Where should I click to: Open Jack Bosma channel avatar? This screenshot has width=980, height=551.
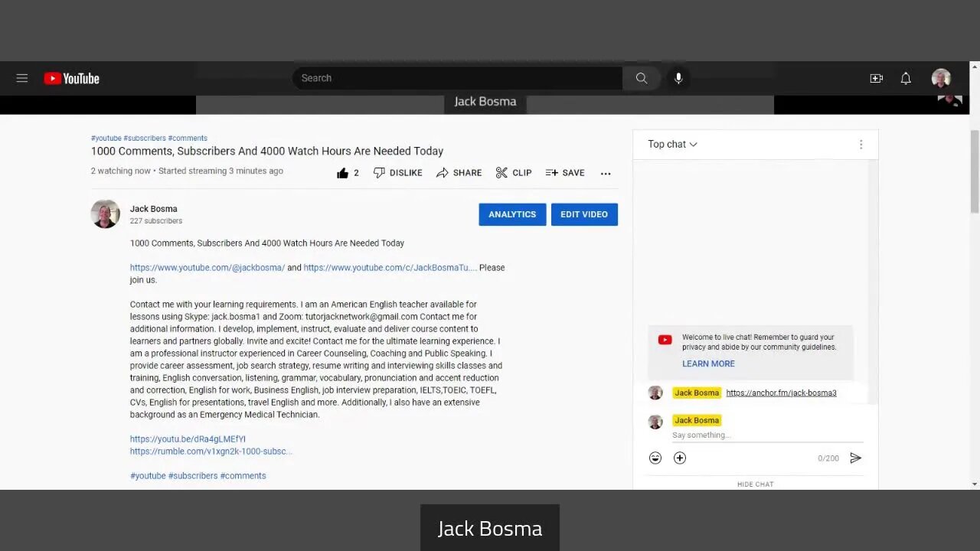(106, 214)
